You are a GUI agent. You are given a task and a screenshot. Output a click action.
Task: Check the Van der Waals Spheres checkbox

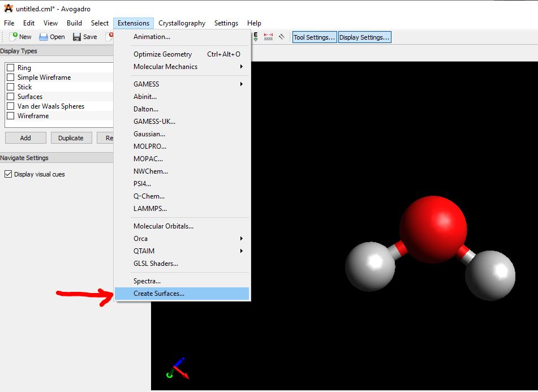[x=10, y=106]
